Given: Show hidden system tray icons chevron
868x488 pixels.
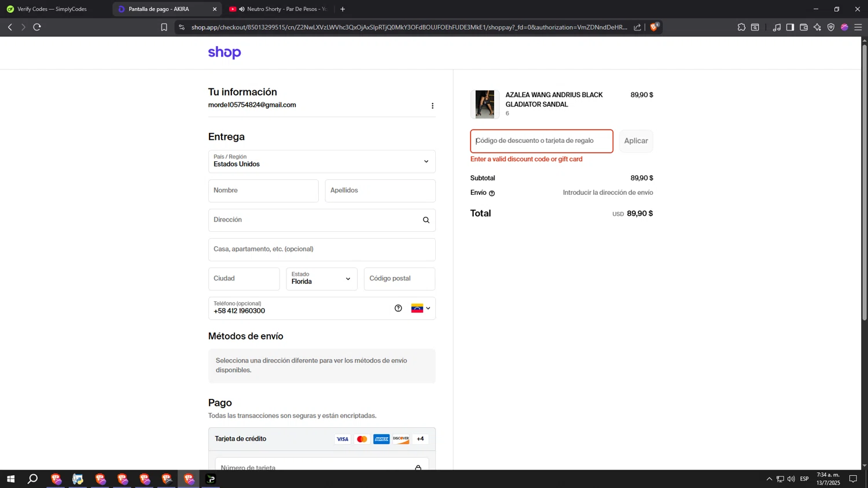Looking at the screenshot, I should [769, 479].
